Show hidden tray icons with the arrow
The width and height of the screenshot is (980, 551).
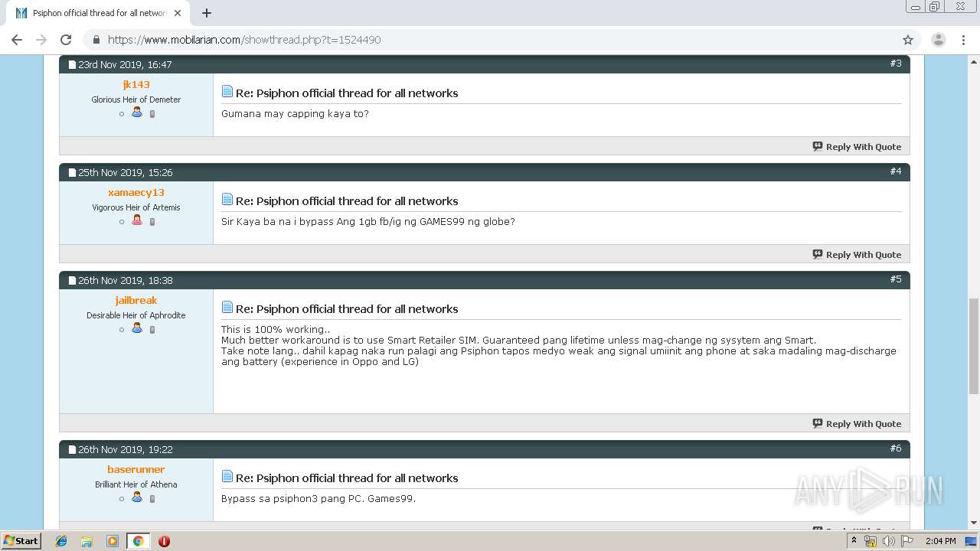854,540
